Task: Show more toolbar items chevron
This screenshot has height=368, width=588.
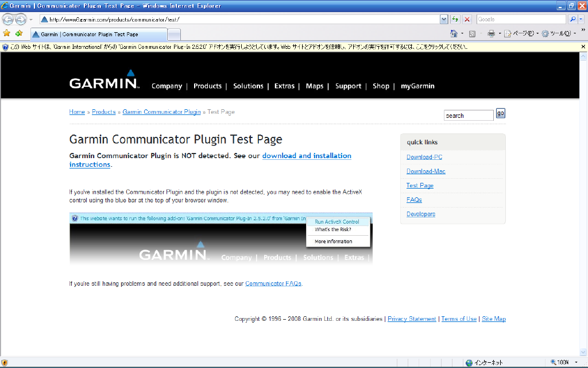Action: (583, 30)
